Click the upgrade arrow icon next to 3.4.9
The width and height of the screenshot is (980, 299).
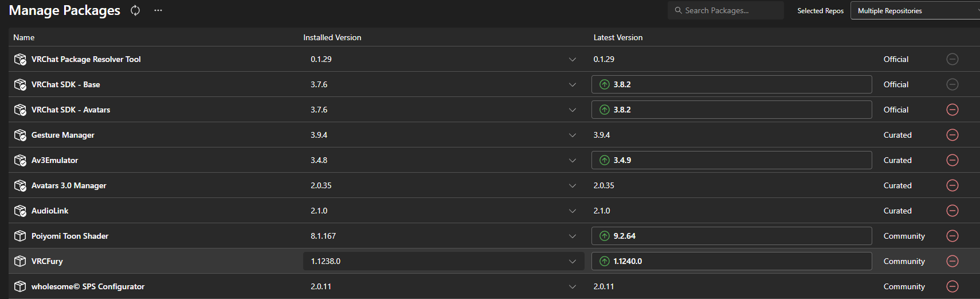coord(605,160)
